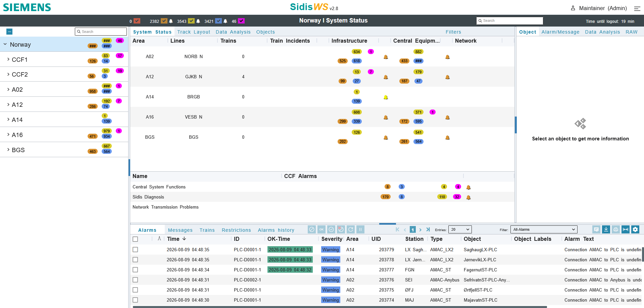The width and height of the screenshot is (644, 308).
Task: Open alarm table settings gear icon
Action: click(x=635, y=229)
